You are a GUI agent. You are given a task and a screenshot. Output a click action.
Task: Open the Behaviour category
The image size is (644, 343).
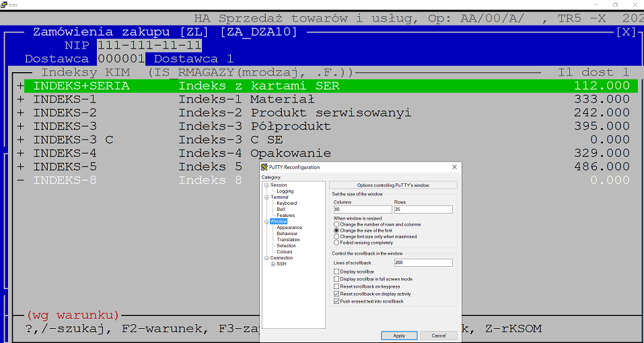tap(287, 234)
